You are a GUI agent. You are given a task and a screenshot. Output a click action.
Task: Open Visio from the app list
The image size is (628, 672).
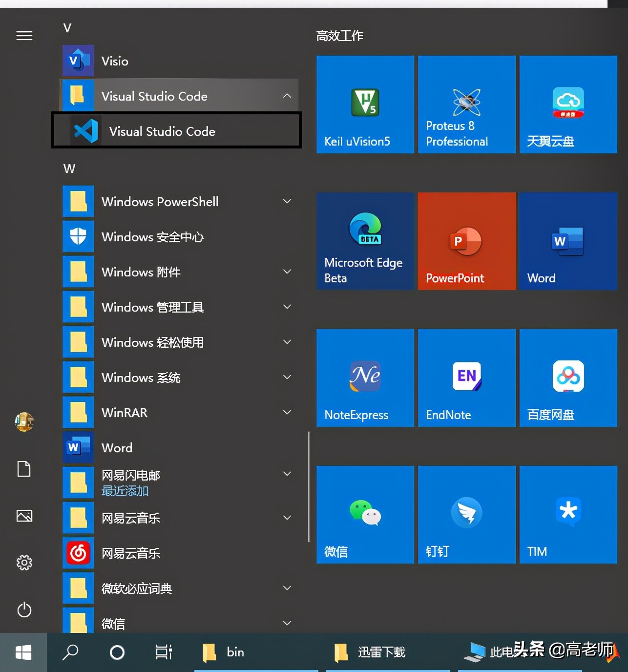[x=180, y=61]
